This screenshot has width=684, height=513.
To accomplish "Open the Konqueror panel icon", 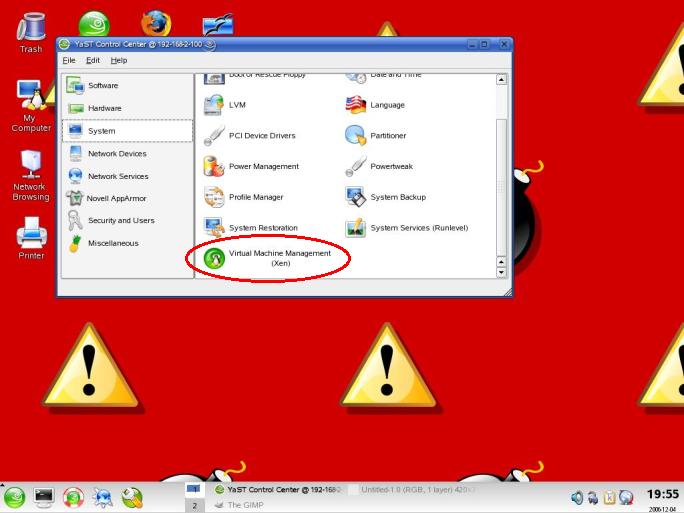I will pyautogui.click(x=103, y=498).
